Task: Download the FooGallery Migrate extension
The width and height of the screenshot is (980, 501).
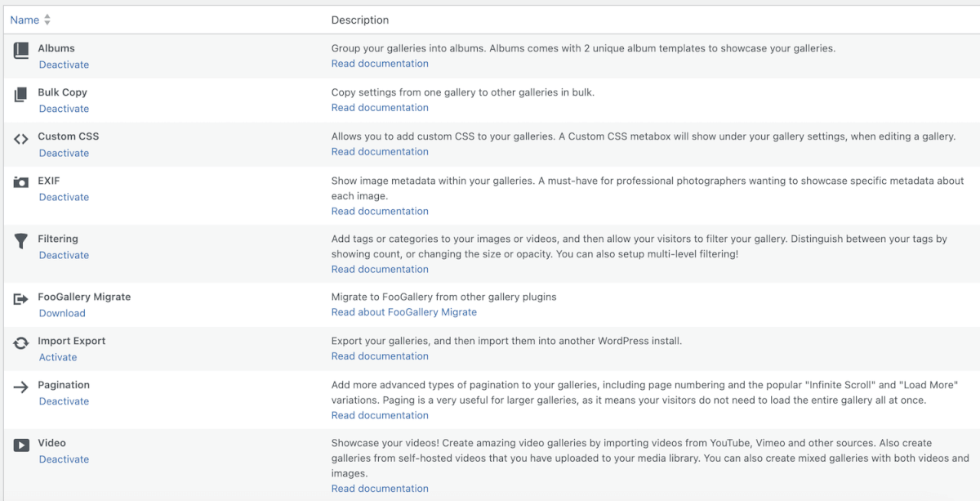Action: click(x=62, y=313)
